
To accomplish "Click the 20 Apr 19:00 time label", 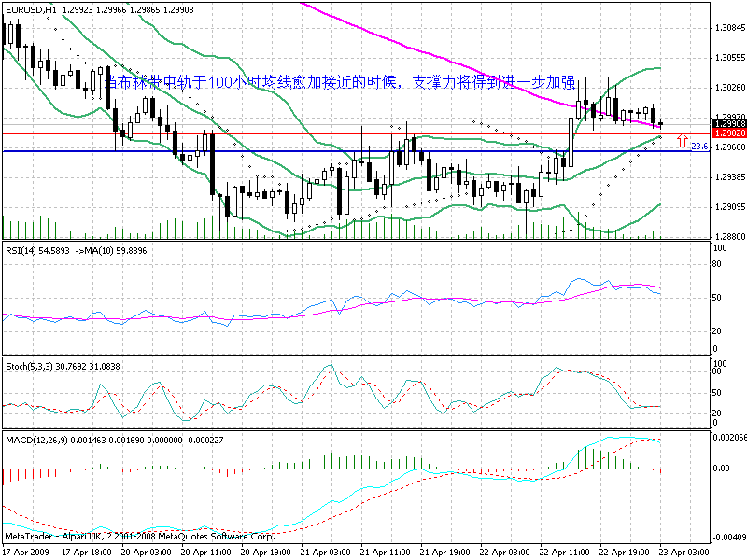I will 265,553.
